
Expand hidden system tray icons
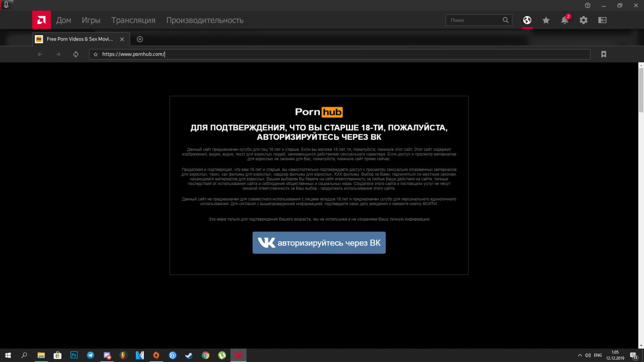tap(580, 355)
